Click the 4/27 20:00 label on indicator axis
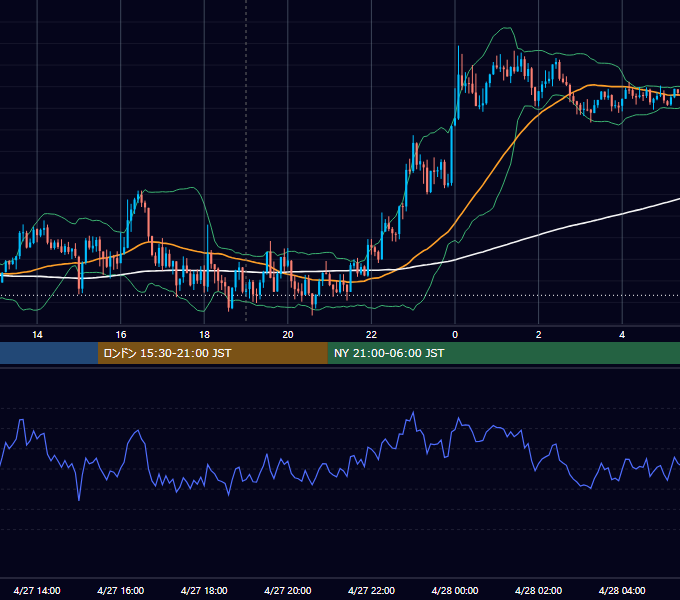Viewport: 680px width, 600px height. click(288, 590)
